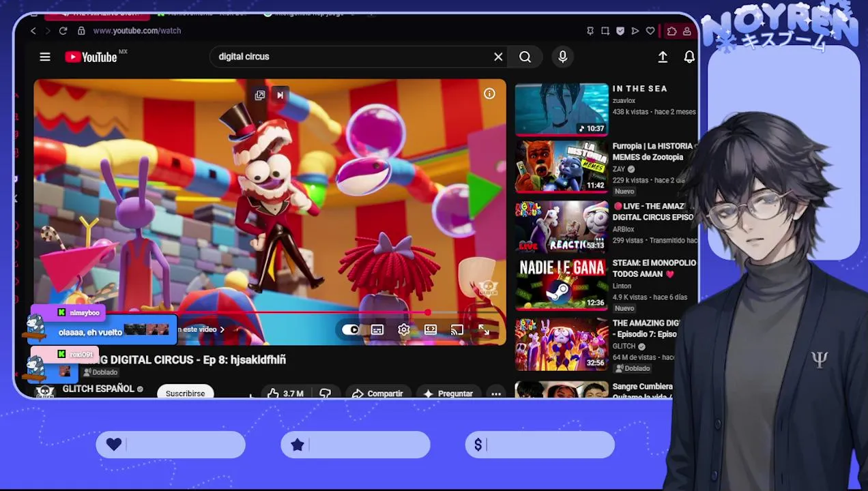Click the Preguntar button
Image resolution: width=868 pixels, height=491 pixels.
(448, 393)
